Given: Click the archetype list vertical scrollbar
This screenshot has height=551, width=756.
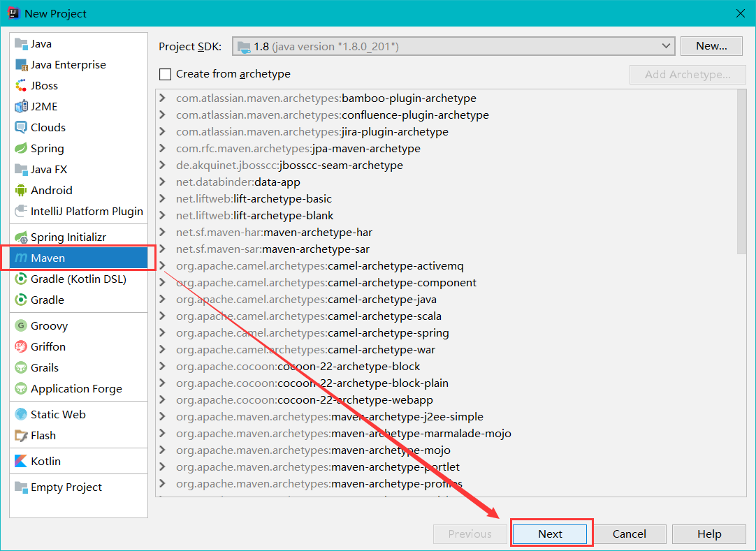Looking at the screenshot, I should click(741, 172).
